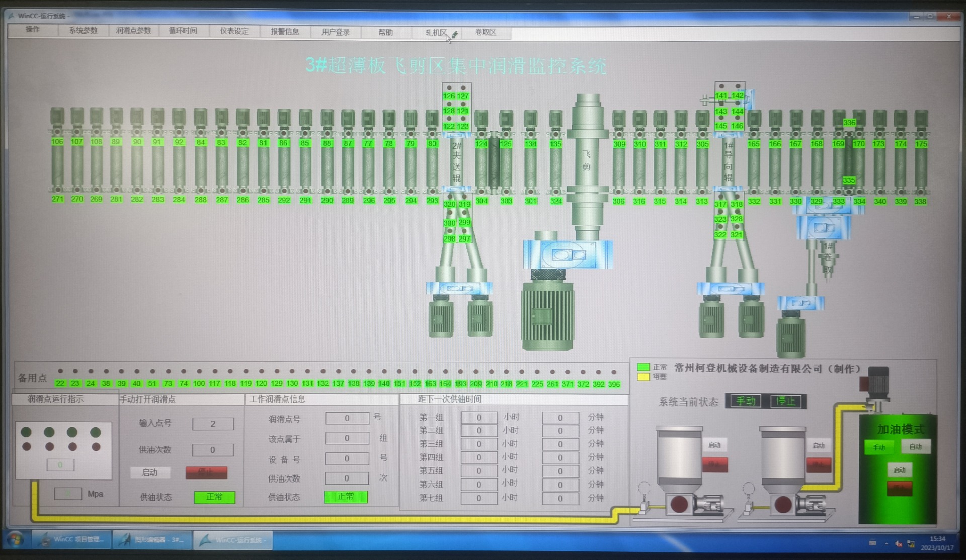Select lubrication point 106
The height and width of the screenshot is (560, 966).
[x=57, y=142]
